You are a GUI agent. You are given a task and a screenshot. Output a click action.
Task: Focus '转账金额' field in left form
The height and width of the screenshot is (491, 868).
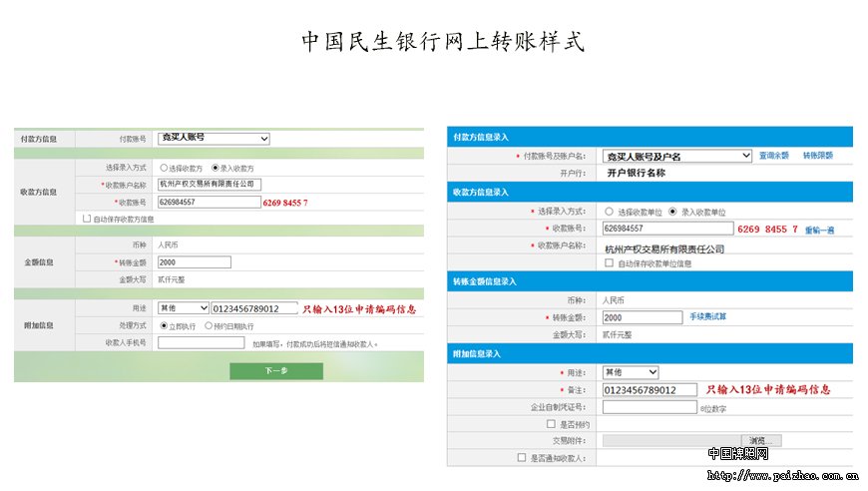point(195,262)
